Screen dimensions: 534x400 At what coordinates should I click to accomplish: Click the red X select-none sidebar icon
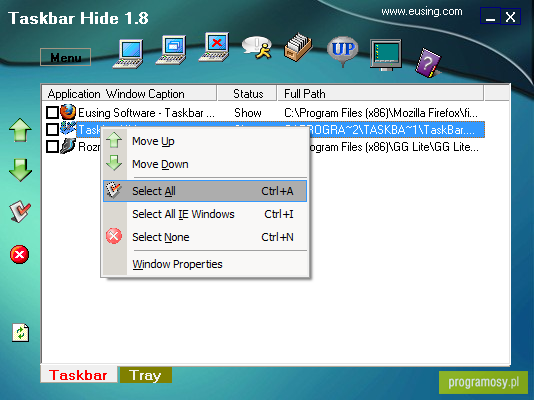pyautogui.click(x=20, y=254)
